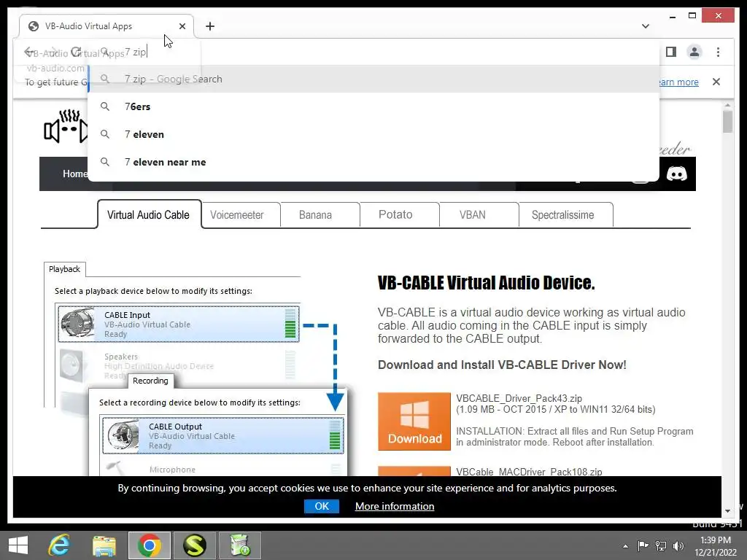The height and width of the screenshot is (560, 747).
Task: Choose the '76ers' search suggestion
Action: pos(373,106)
